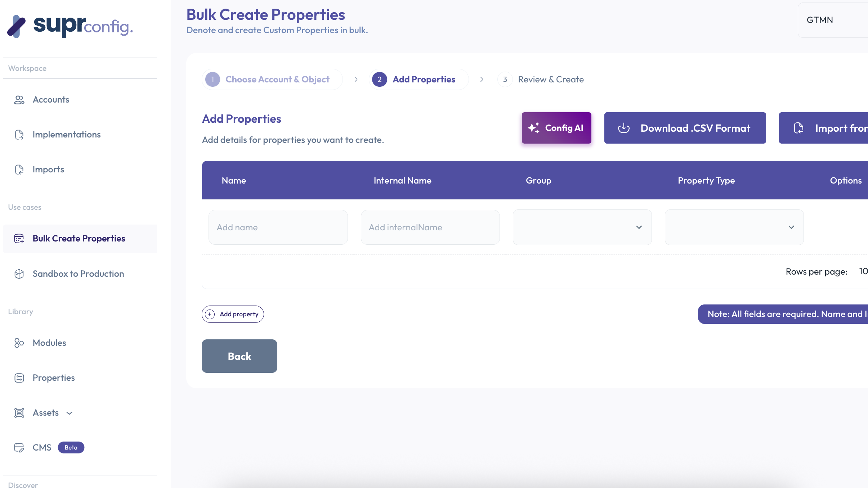The height and width of the screenshot is (488, 868).
Task: Click the Bulk Create Properties icon
Action: point(19,238)
